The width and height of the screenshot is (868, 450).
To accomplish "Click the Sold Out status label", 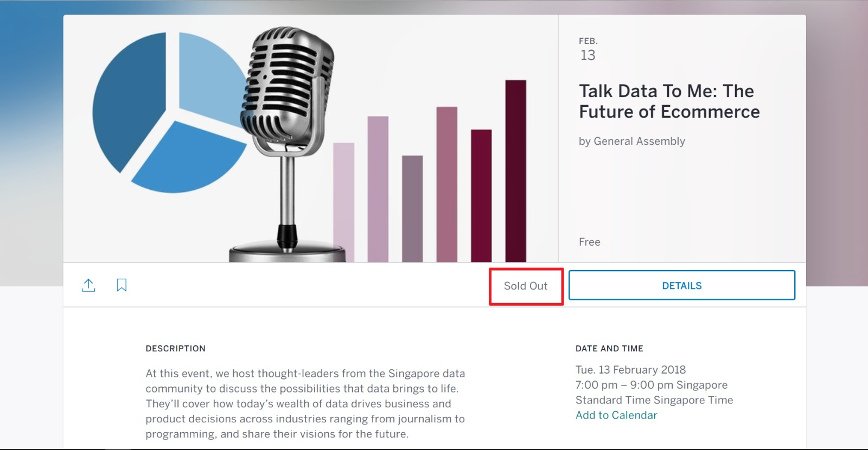I will click(525, 286).
